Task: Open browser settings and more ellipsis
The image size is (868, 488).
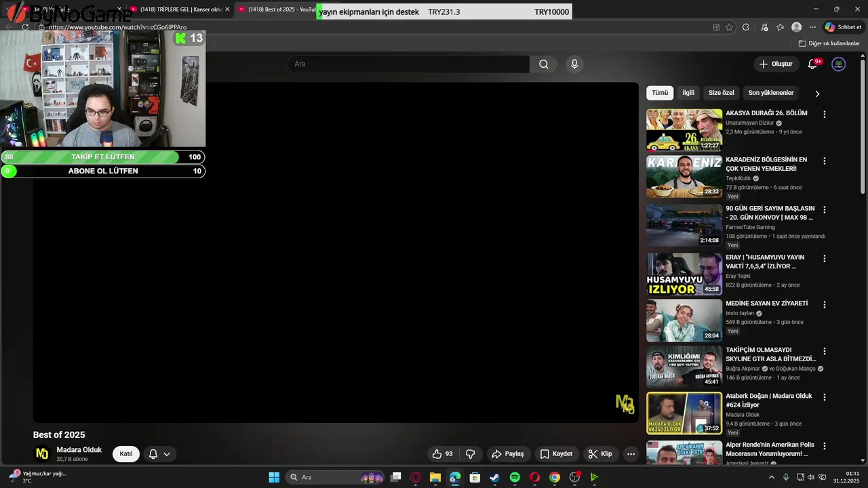Action: tap(812, 27)
